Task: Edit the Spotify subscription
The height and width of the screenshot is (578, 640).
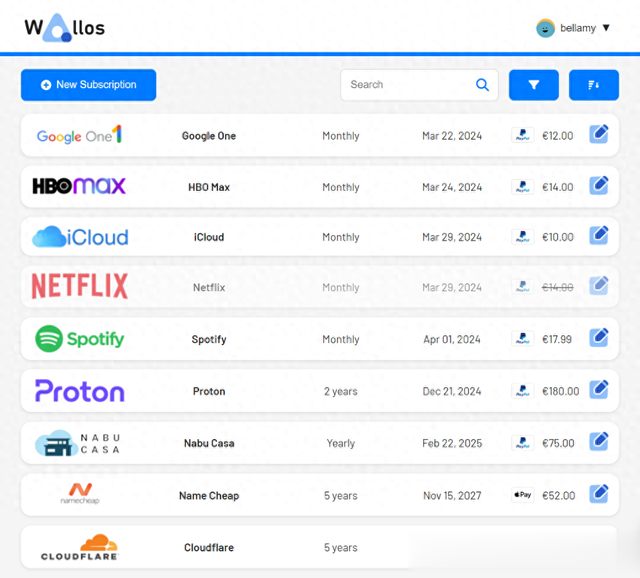Action: [x=599, y=338]
